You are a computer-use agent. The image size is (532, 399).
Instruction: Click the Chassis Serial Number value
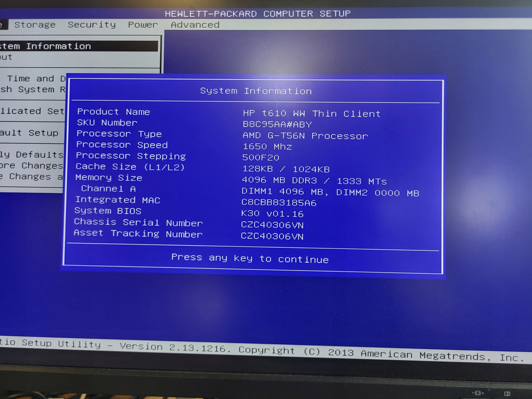coord(272,225)
